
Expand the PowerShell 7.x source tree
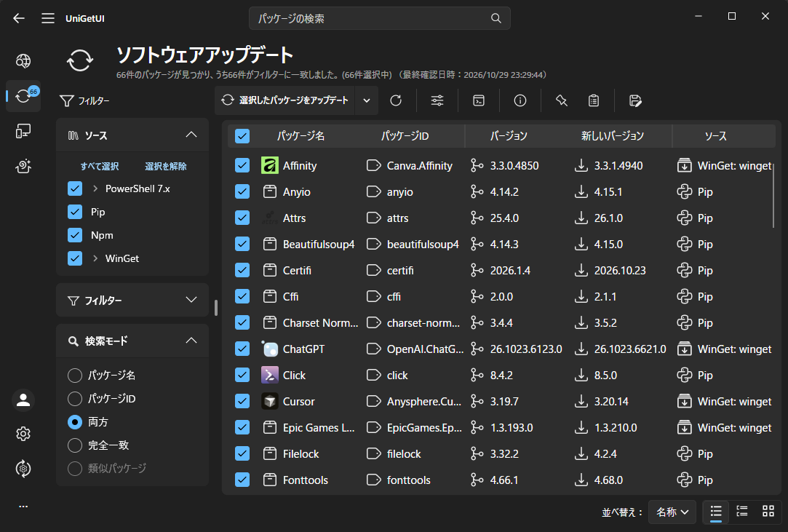tap(95, 188)
